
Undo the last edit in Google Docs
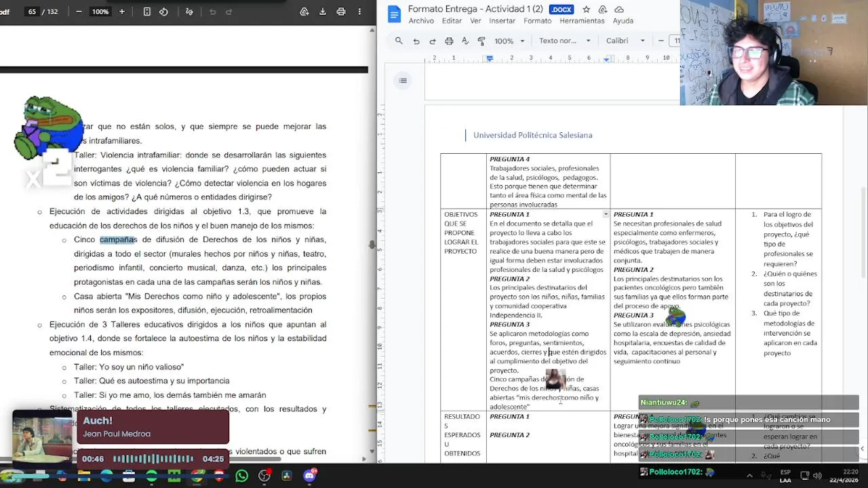click(x=416, y=41)
